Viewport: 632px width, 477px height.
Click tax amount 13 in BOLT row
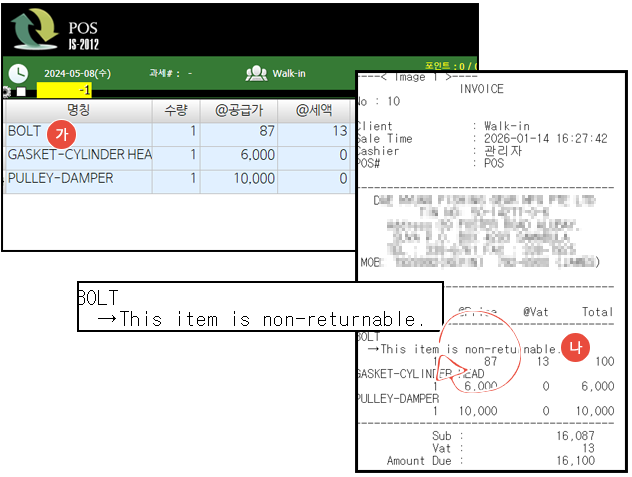click(x=340, y=131)
